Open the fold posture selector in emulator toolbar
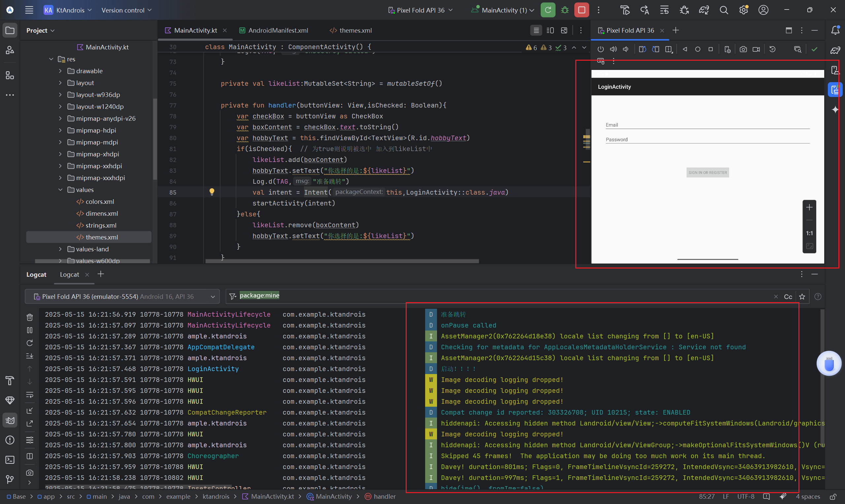This screenshot has width=845, height=504. [x=669, y=49]
